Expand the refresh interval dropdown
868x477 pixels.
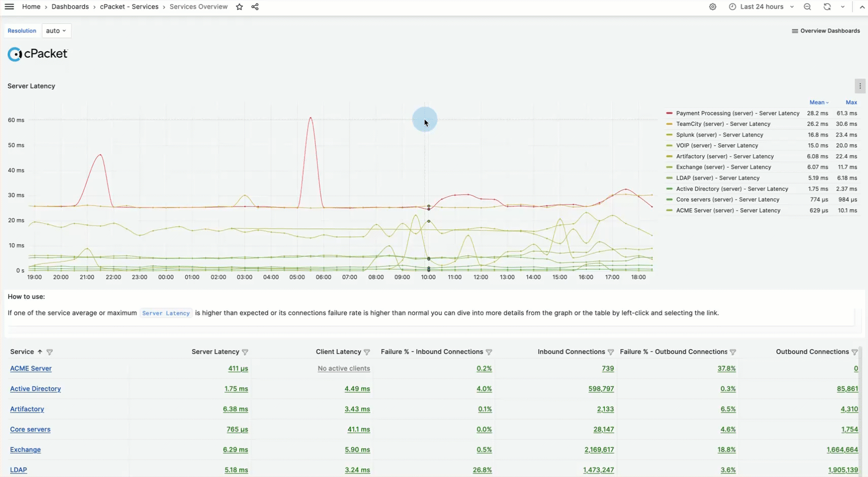(x=843, y=7)
